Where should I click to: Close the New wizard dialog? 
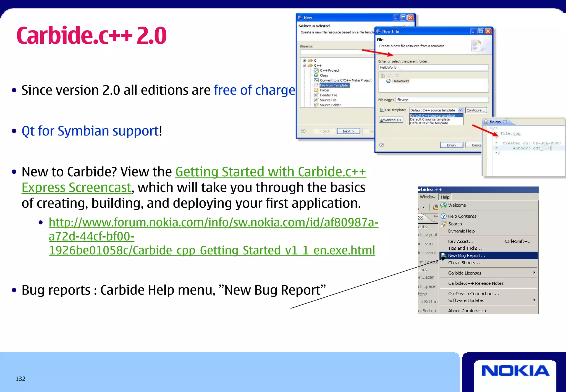tap(411, 18)
